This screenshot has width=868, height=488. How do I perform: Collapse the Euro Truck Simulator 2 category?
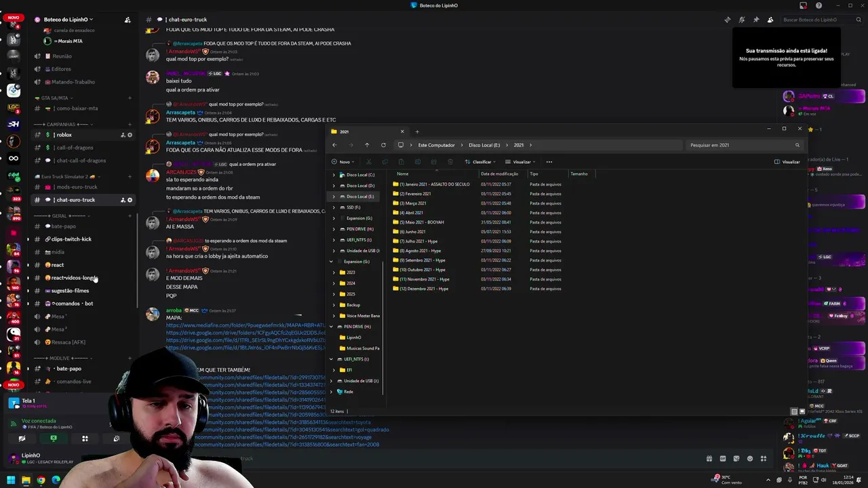click(x=68, y=176)
